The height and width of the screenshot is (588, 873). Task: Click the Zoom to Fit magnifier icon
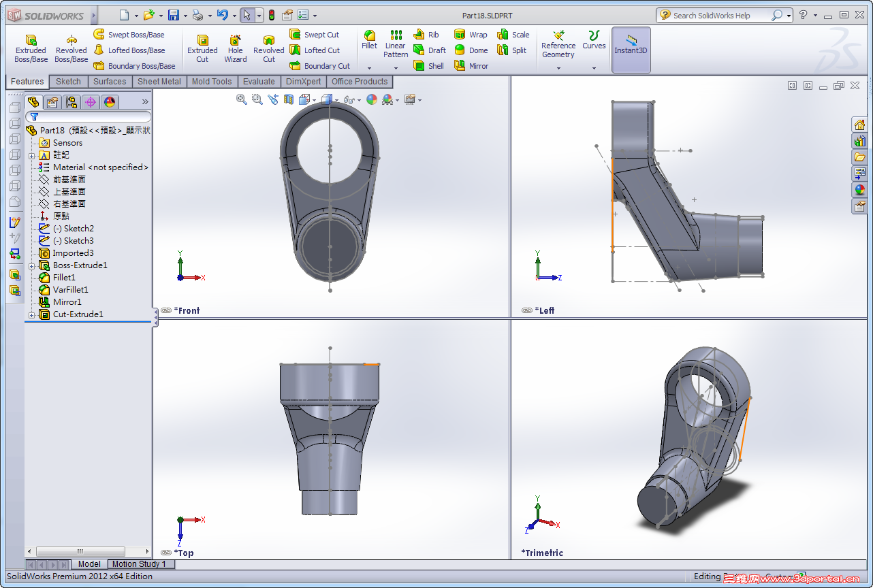pos(241,99)
